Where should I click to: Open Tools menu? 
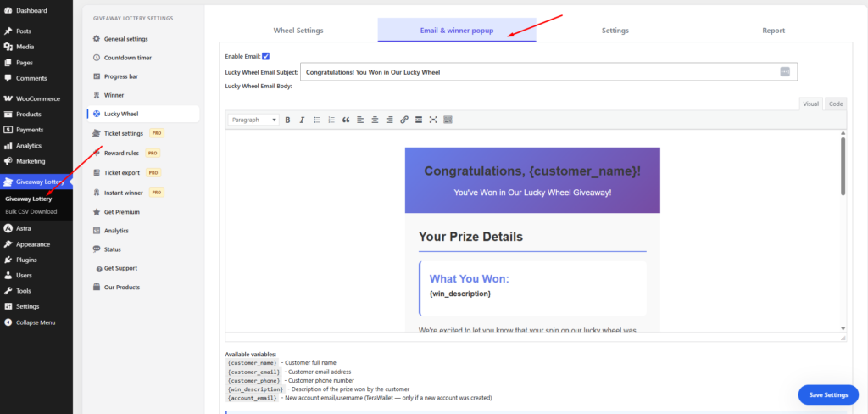36,290
